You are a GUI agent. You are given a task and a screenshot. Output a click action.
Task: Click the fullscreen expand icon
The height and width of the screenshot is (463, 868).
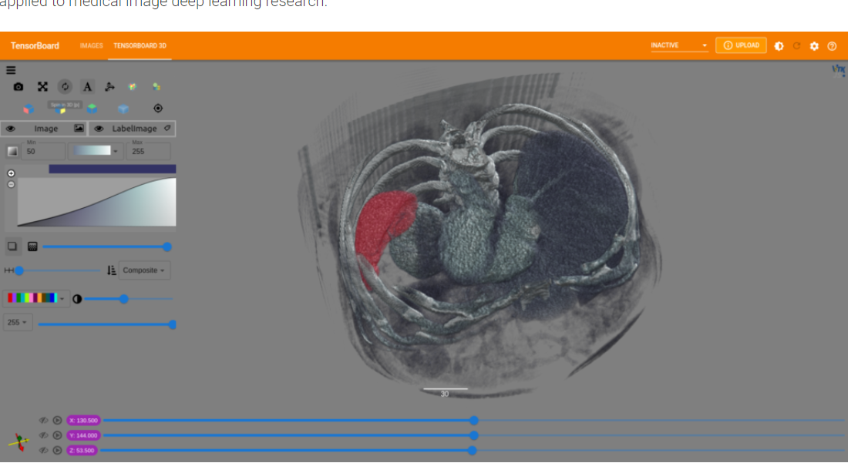[42, 86]
